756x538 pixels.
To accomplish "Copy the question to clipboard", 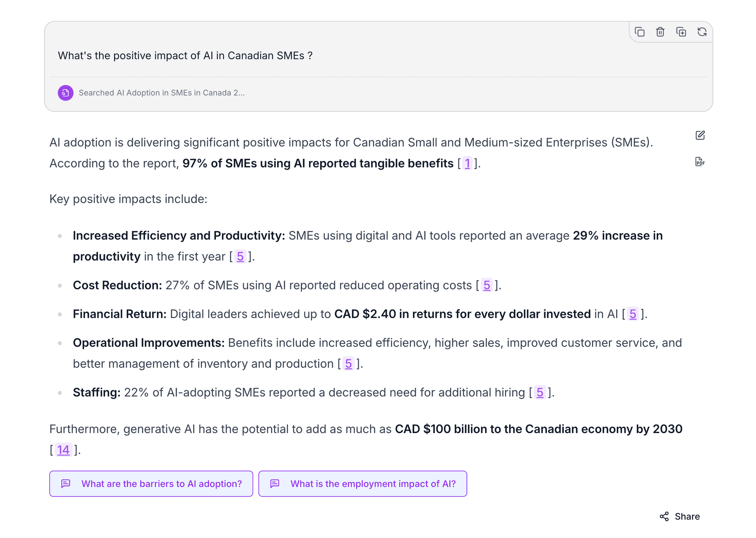I will click(640, 32).
